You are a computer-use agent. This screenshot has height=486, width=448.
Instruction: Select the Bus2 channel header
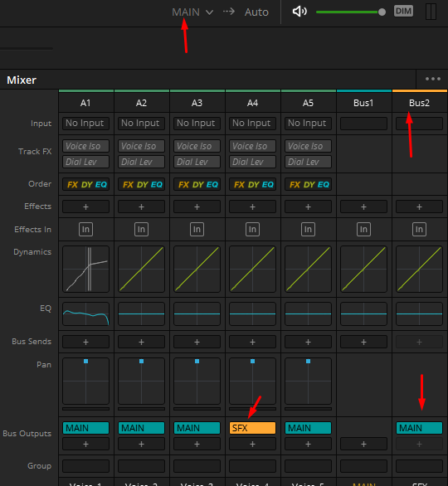click(x=420, y=103)
